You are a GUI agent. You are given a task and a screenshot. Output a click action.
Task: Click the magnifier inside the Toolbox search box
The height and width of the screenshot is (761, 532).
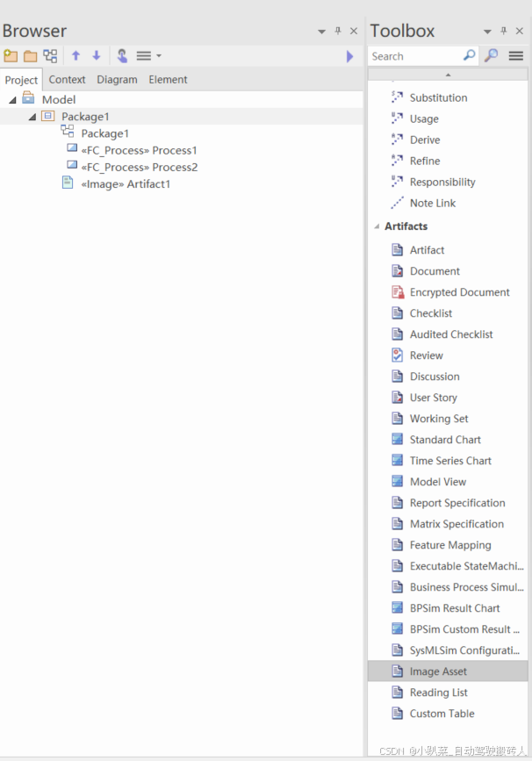[470, 55]
